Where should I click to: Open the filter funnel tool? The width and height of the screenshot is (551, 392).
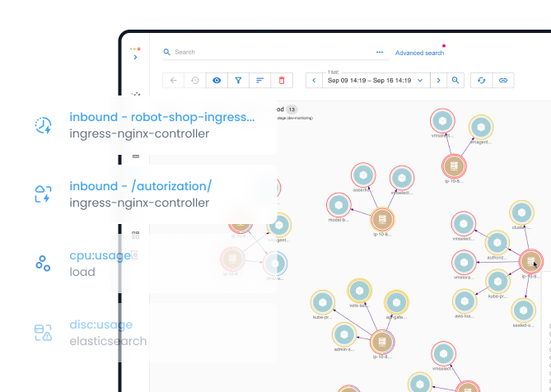click(x=238, y=81)
